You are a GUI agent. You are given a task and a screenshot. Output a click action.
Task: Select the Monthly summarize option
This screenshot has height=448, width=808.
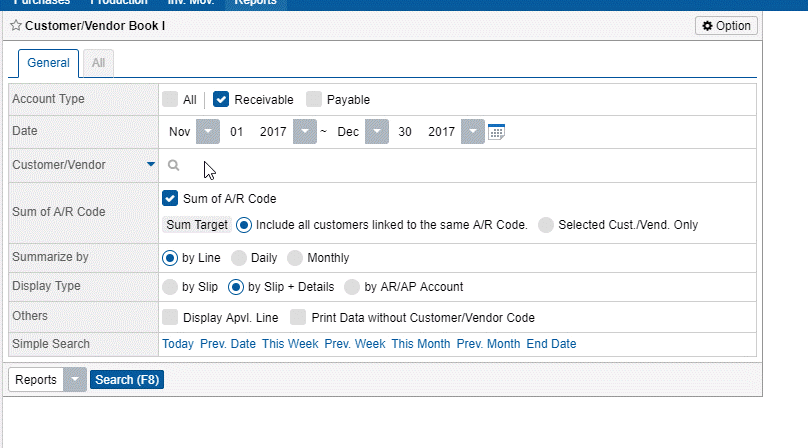coord(295,258)
